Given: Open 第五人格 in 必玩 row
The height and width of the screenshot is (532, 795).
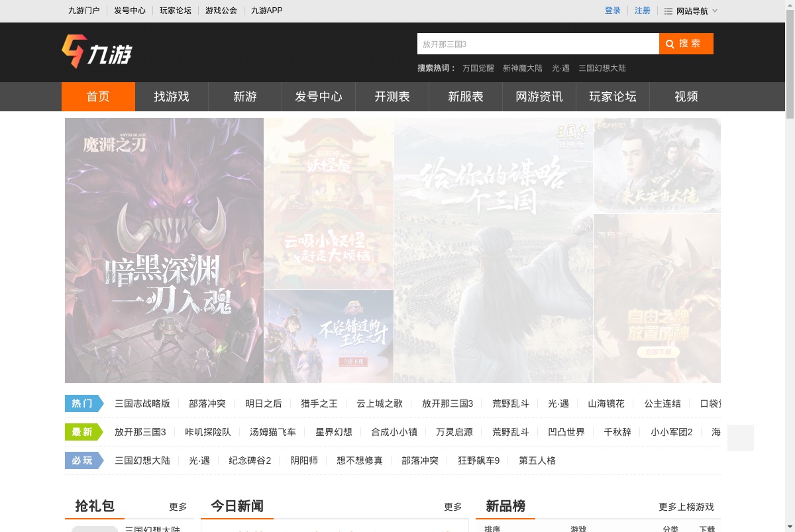Looking at the screenshot, I should pyautogui.click(x=537, y=460).
